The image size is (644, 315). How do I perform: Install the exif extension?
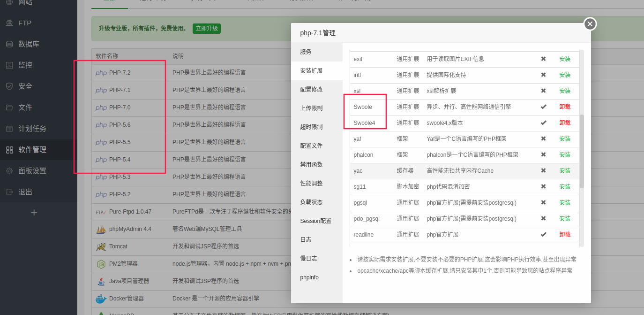[565, 59]
